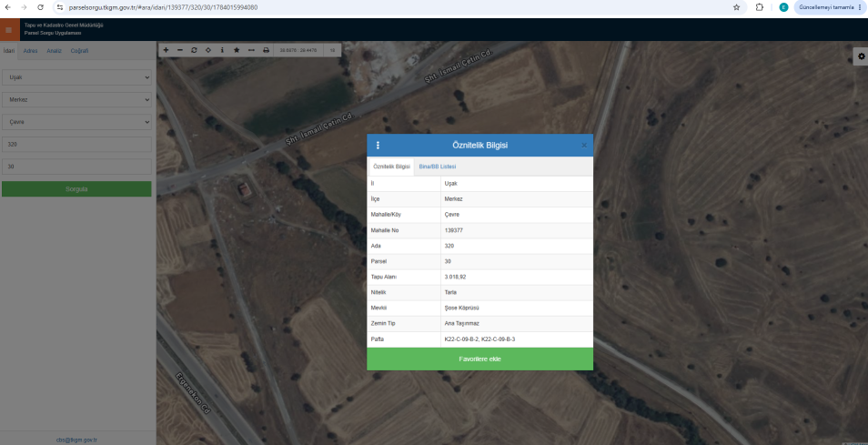Select the info (i) map tool
This screenshot has height=445, width=868.
223,50
